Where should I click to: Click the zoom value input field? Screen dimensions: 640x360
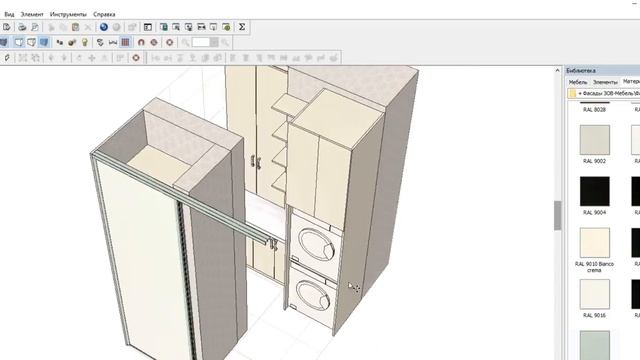click(x=200, y=42)
